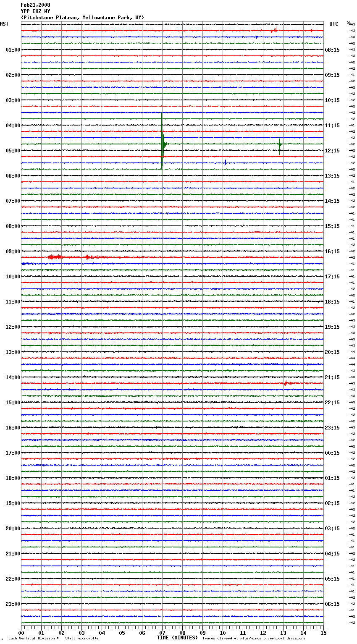Select the 04:00 MST time label
Image resolution: width=357 pixels, height=644 pixels.
point(13,126)
